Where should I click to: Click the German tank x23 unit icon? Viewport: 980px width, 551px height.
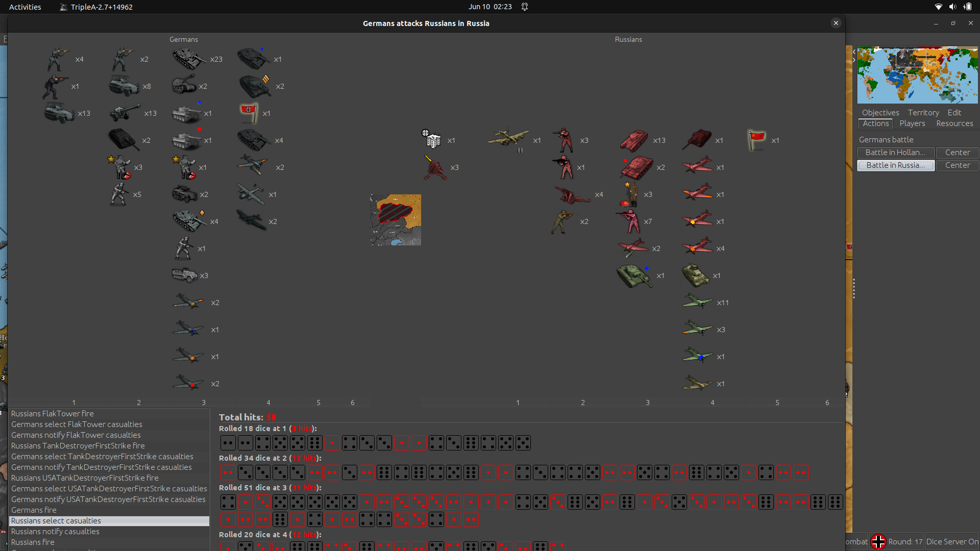tap(189, 59)
